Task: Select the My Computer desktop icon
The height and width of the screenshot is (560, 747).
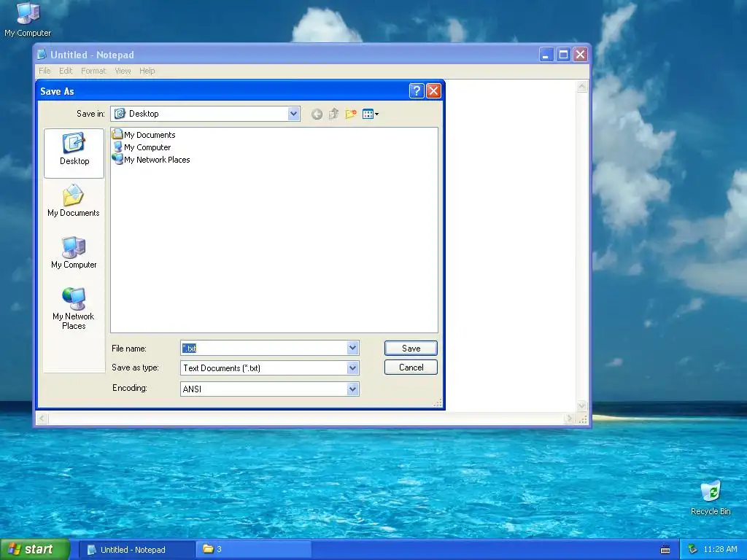Action: 28,20
